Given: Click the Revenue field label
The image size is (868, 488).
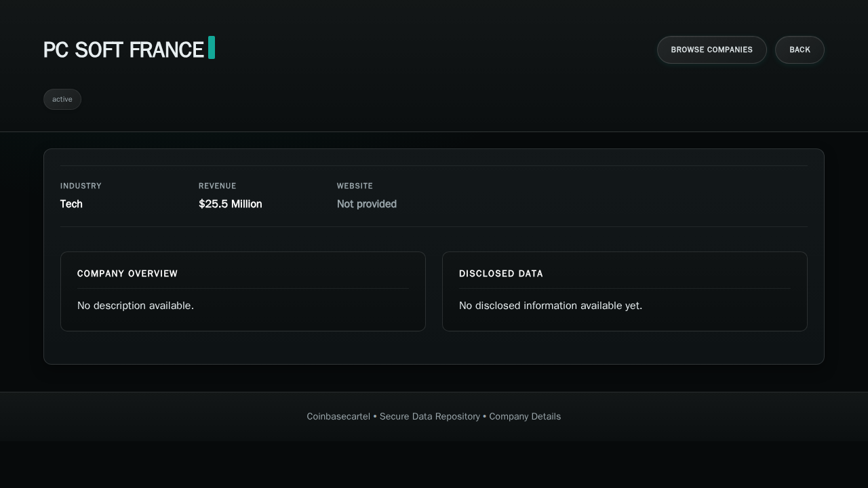Looking at the screenshot, I should coord(217,186).
